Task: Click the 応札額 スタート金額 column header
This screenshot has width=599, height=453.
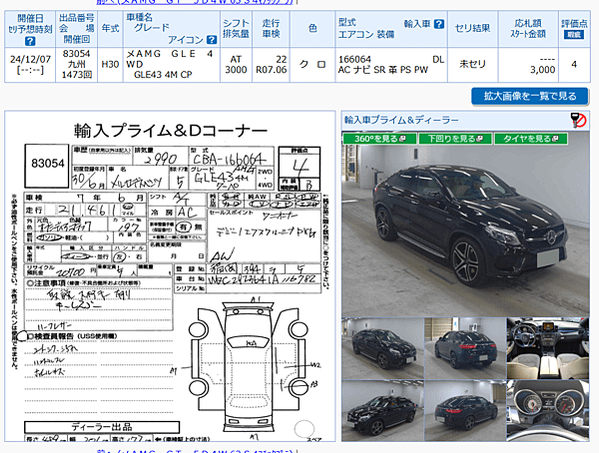Action: click(x=528, y=29)
